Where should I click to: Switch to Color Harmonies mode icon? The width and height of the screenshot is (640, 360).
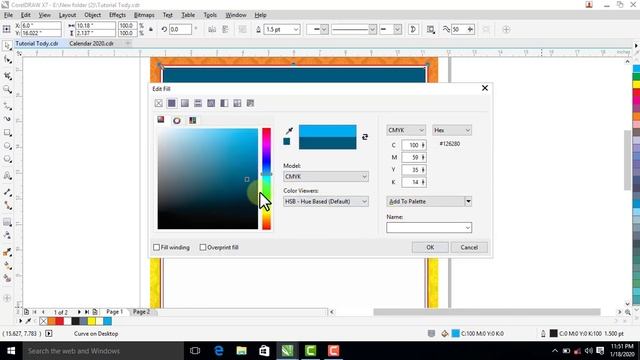point(177,120)
